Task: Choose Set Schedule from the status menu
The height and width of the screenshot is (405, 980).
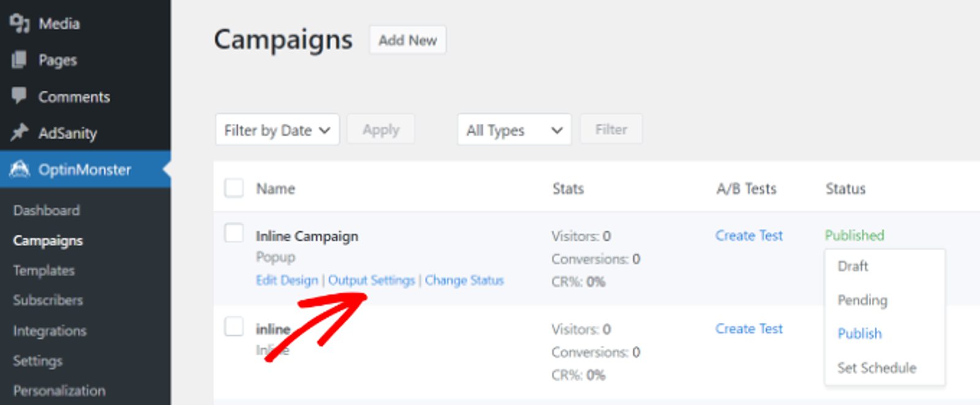Action: 876,368
